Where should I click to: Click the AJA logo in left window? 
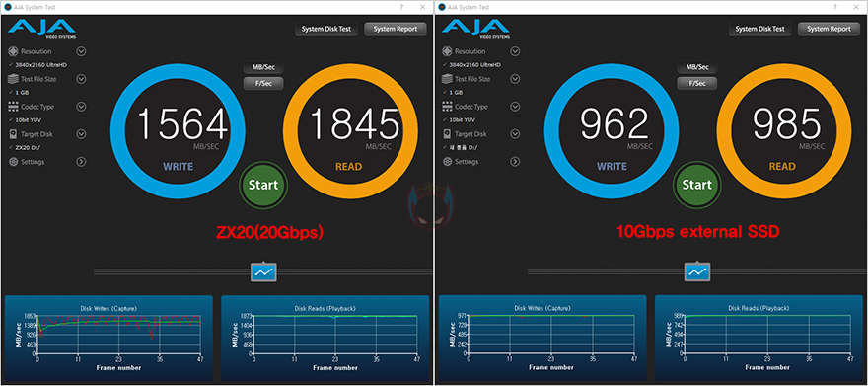click(41, 29)
